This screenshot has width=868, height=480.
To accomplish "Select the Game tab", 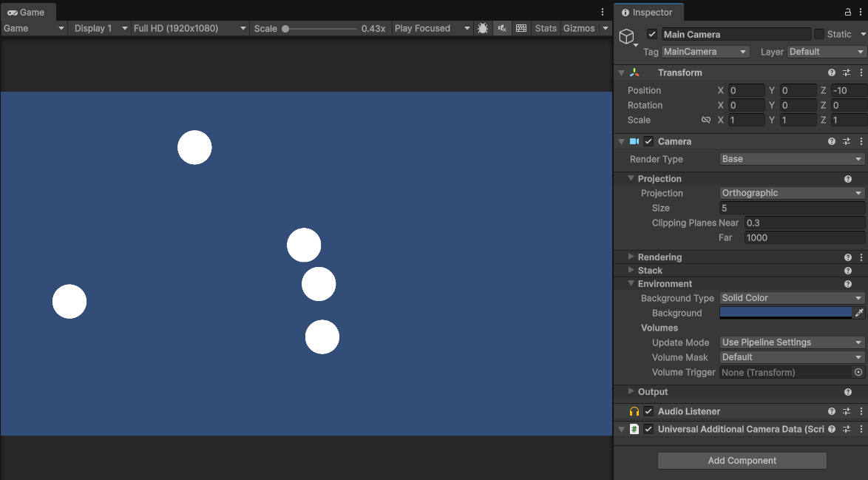I will click(x=27, y=12).
